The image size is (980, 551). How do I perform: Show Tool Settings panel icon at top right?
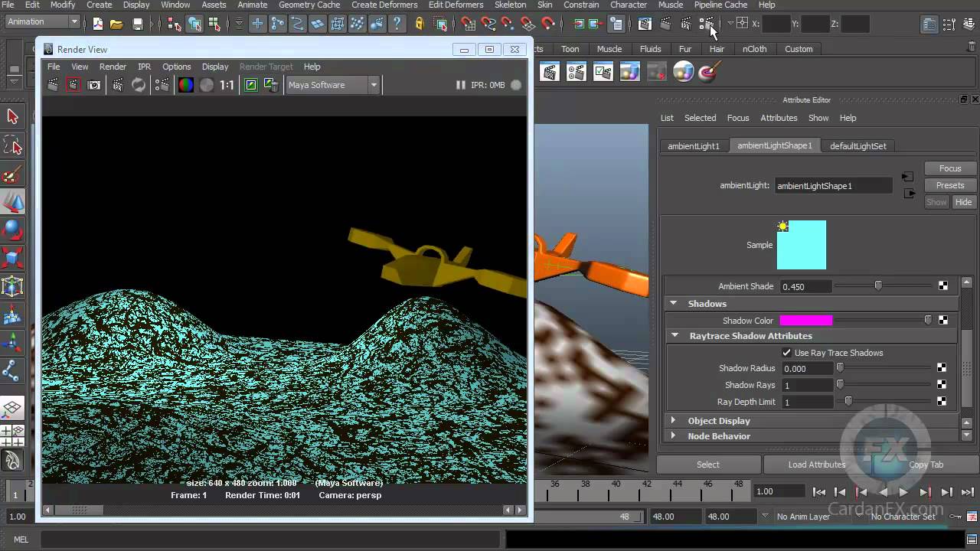coord(949,24)
